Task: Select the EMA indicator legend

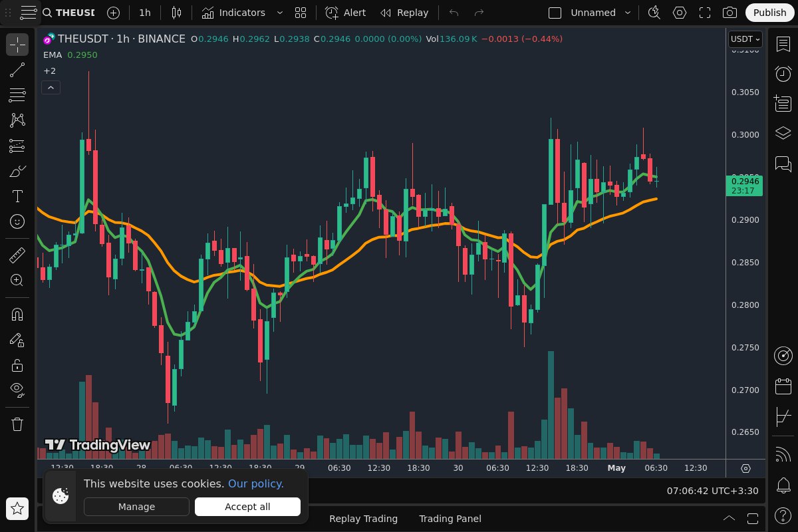Action: pyautogui.click(x=52, y=55)
